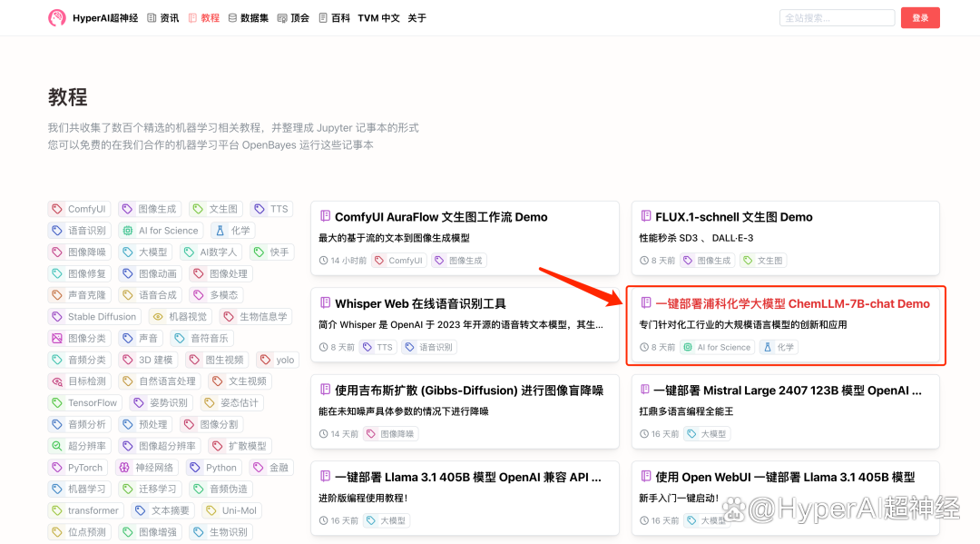
Task: Click the tag icon next to TensorFlow
Action: 57,402
